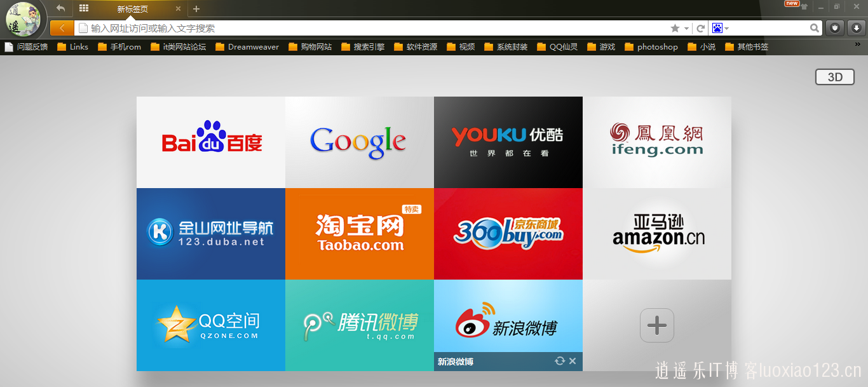
Task: Bookmark this page with the star icon
Action: pyautogui.click(x=675, y=28)
